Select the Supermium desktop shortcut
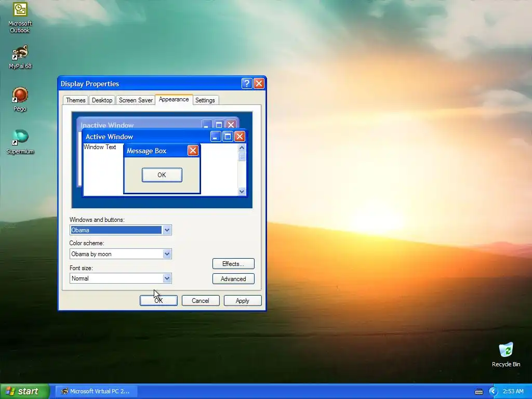 pyautogui.click(x=20, y=142)
